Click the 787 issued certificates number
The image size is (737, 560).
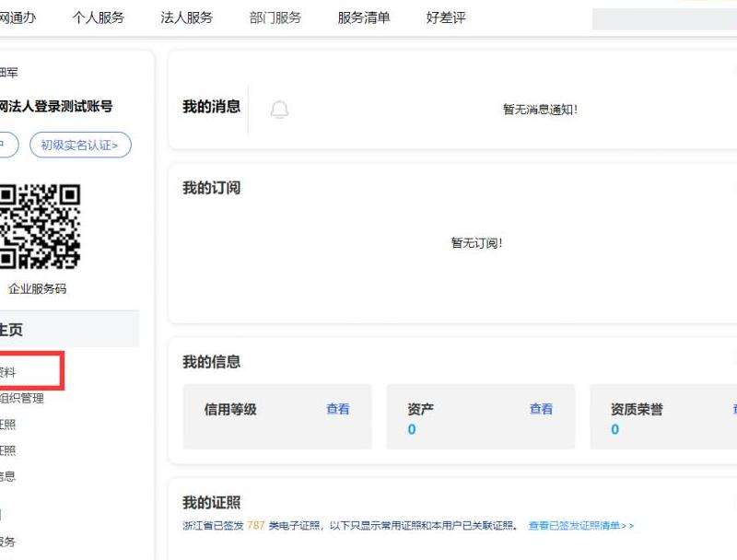(255, 525)
